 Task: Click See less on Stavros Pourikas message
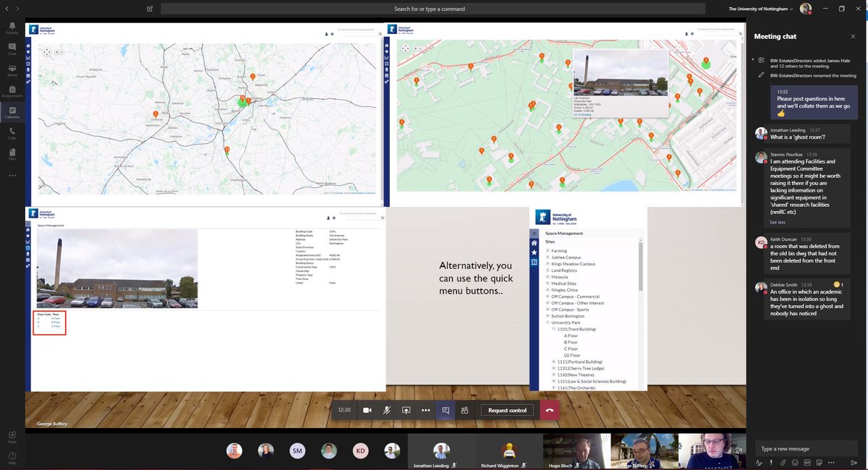pos(778,222)
